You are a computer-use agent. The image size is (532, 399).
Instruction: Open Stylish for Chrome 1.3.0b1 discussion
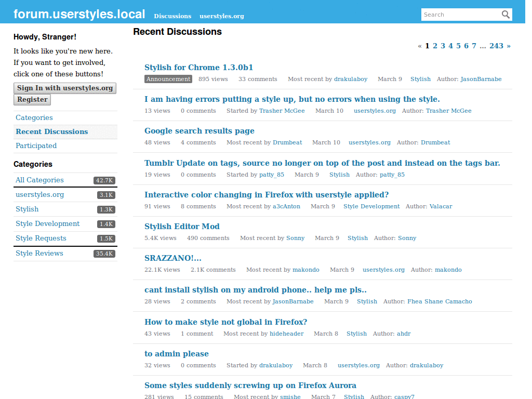coord(198,68)
